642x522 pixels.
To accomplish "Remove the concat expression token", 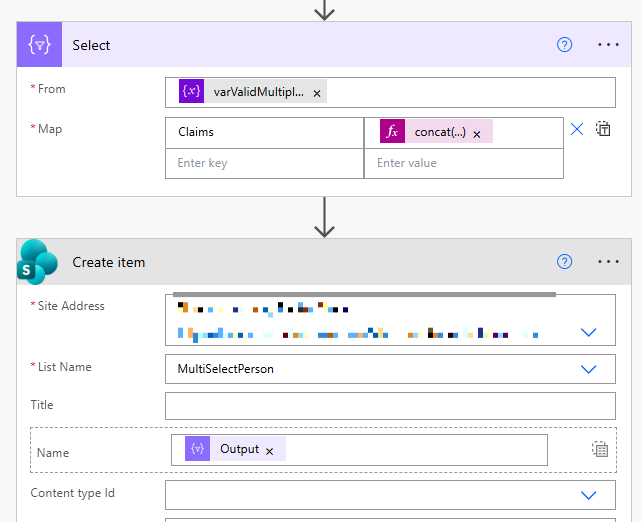I will (x=477, y=133).
